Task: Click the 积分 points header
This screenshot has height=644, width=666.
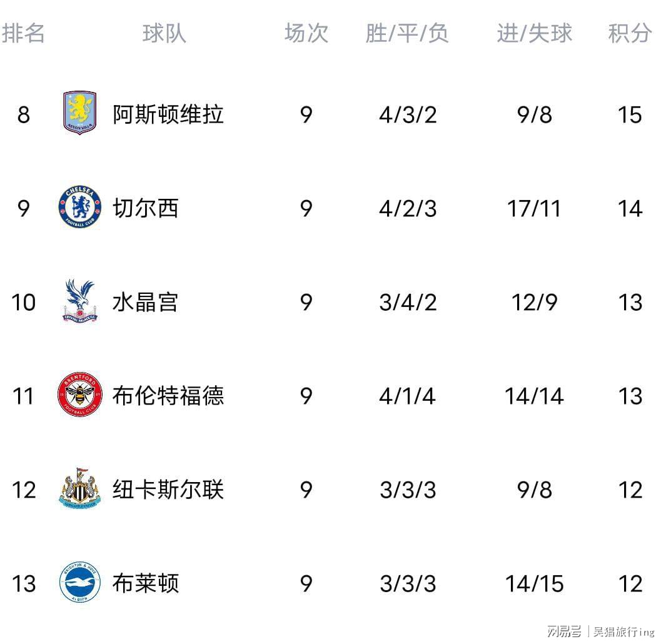Action: [630, 33]
